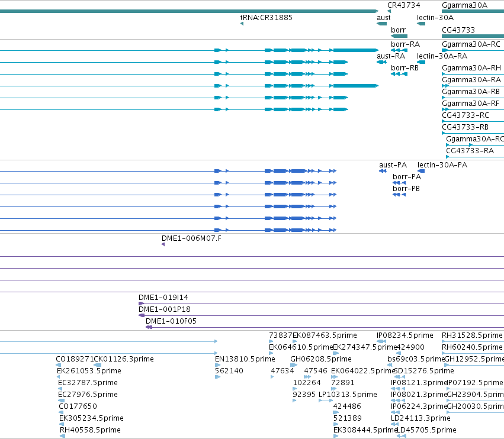Click the tRNA:CR31885 feature arrow glyph

[242, 24]
